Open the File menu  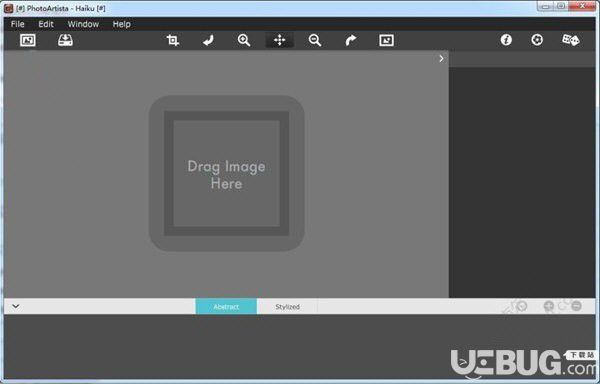pos(18,24)
